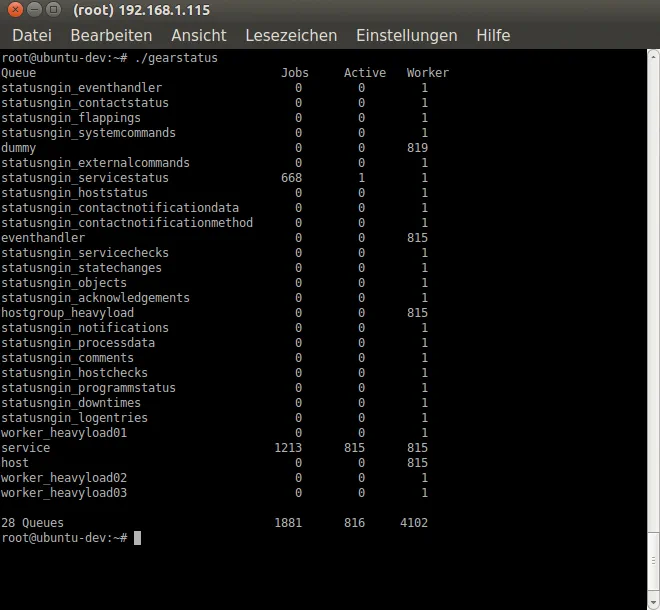Click the 1881 total jobs value

tap(288, 523)
